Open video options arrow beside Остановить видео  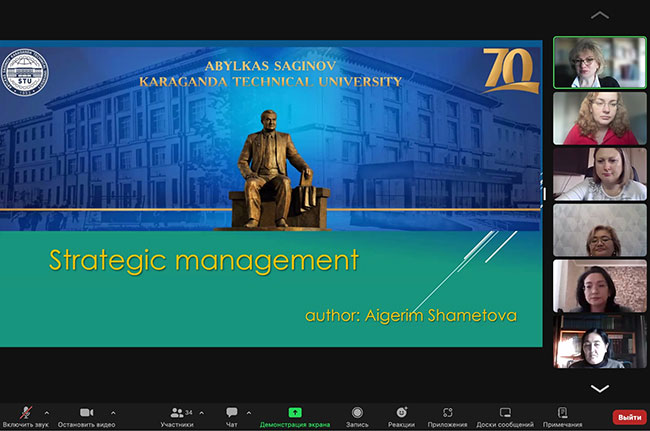tap(113, 413)
